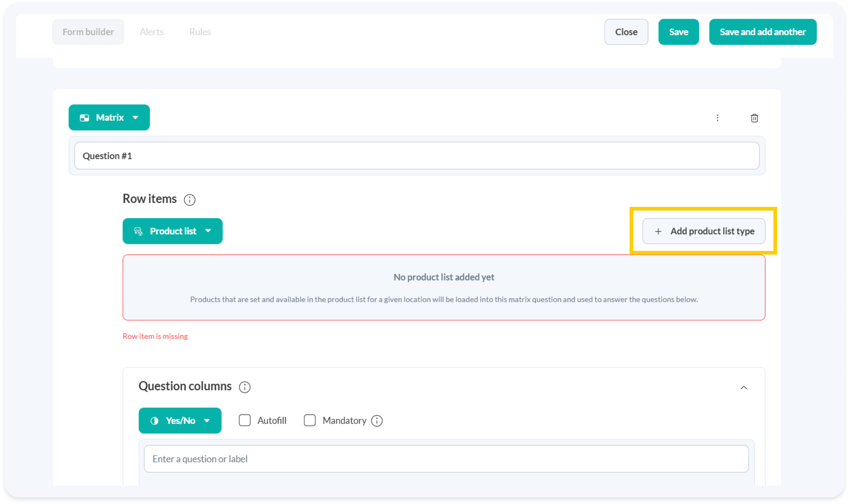Click the Enter a question or label field
The height and width of the screenshot is (504, 849).
446,459
